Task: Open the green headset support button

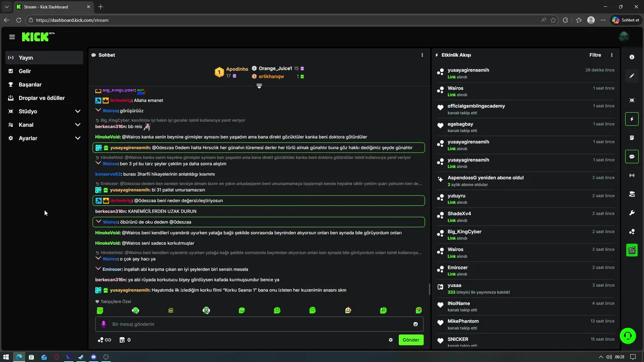Action: (x=627, y=335)
